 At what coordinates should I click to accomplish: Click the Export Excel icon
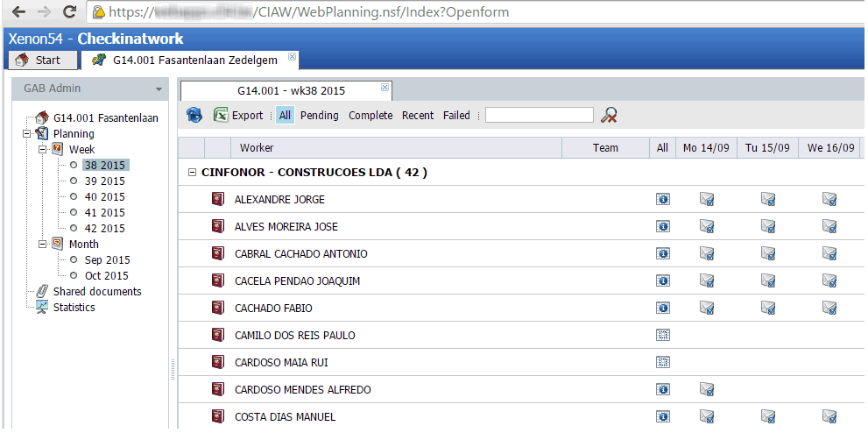(222, 116)
